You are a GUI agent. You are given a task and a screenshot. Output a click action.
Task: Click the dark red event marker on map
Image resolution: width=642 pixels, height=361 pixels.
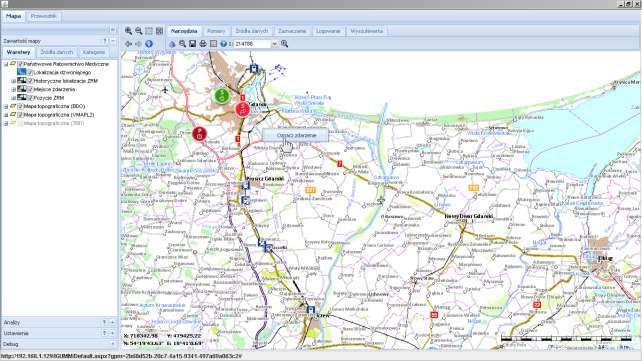click(199, 133)
